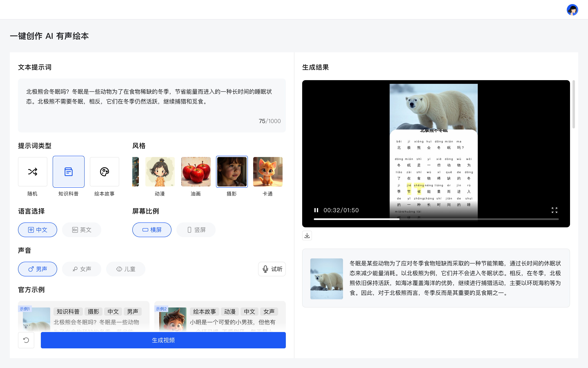588x368 pixels.
Task: Click the 中文 tag in 示例1
Action: [113, 312]
